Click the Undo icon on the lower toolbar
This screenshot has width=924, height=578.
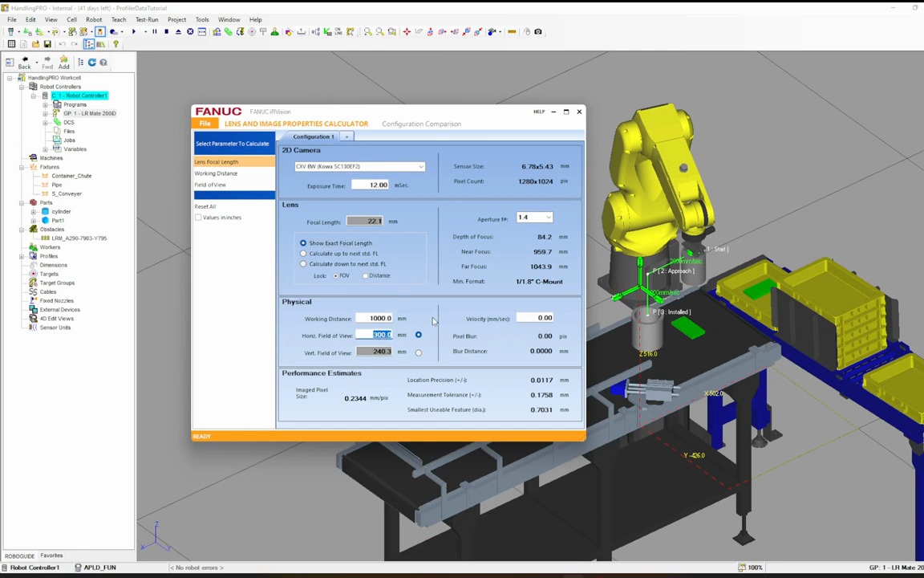[63, 44]
